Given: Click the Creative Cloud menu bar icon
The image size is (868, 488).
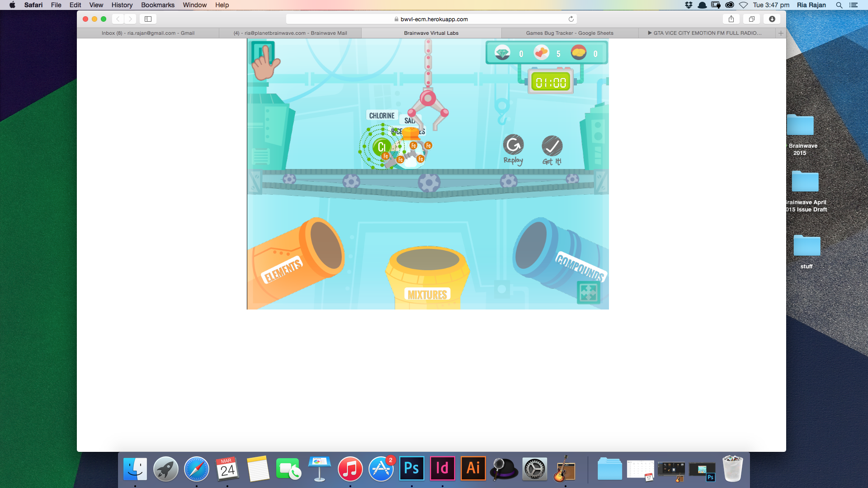Looking at the screenshot, I should [729, 5].
